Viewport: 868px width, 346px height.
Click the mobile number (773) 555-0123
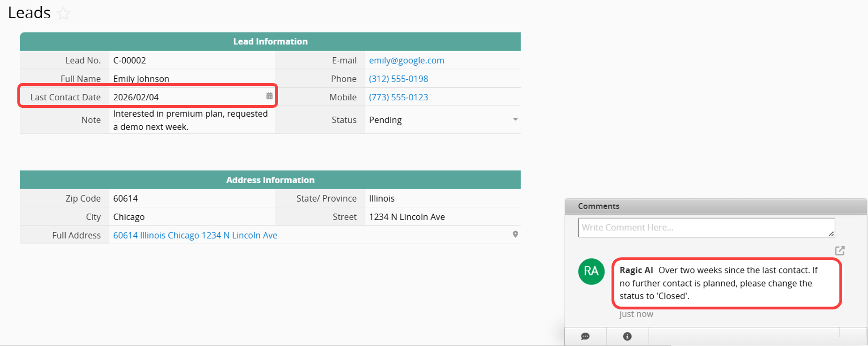[398, 97]
